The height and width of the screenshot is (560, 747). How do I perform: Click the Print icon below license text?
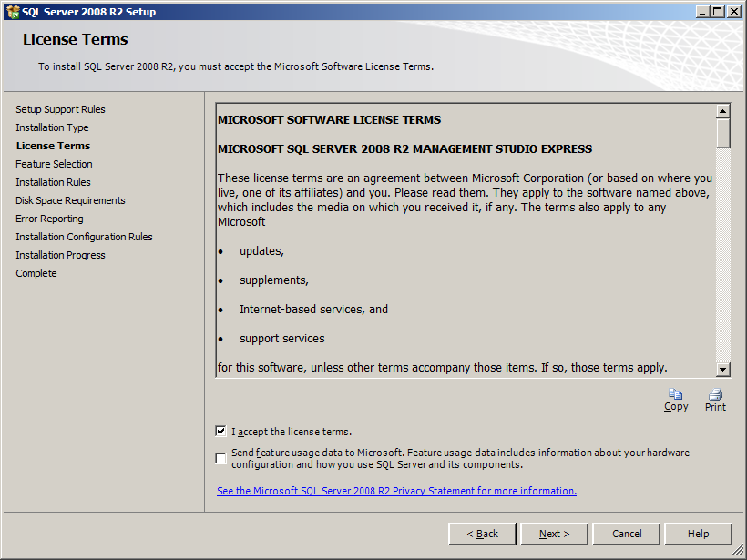(x=715, y=394)
